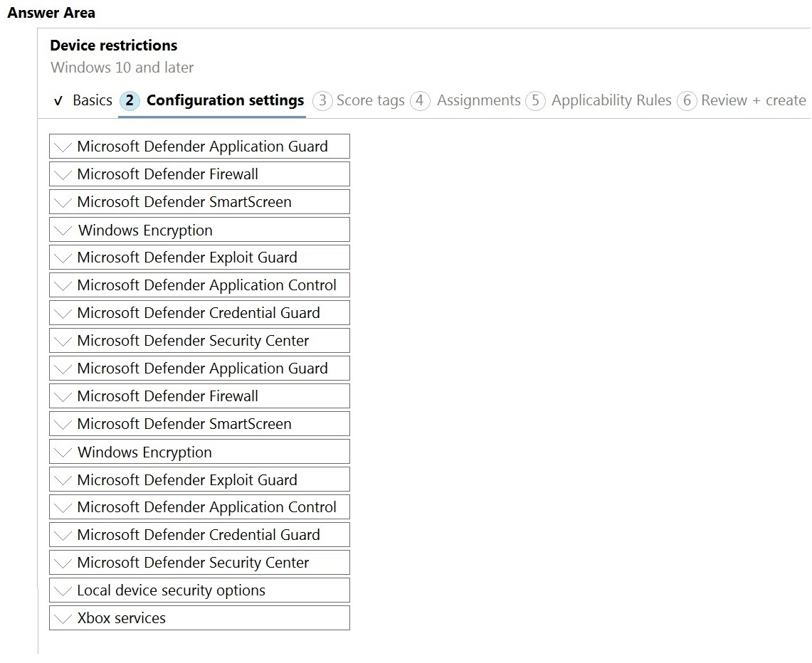Expand the second Microsoft Defender Credential Guard section

[199, 535]
